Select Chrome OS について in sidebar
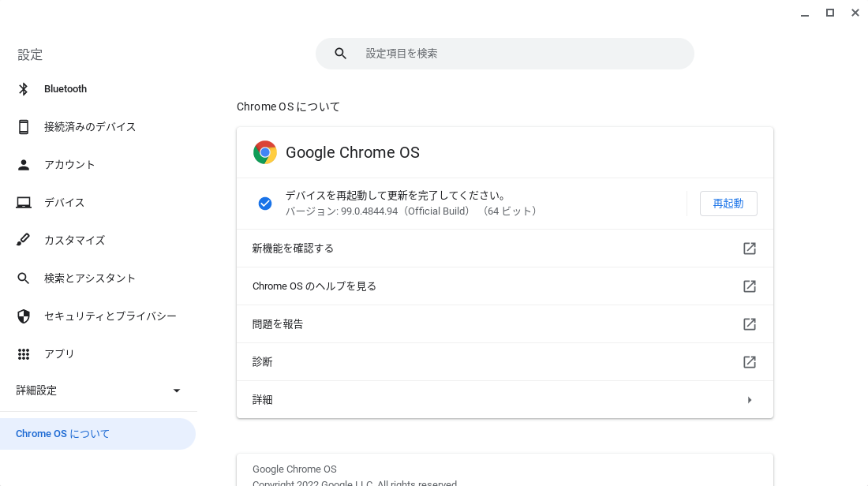Image resolution: width=868 pixels, height=486 pixels. (x=97, y=434)
